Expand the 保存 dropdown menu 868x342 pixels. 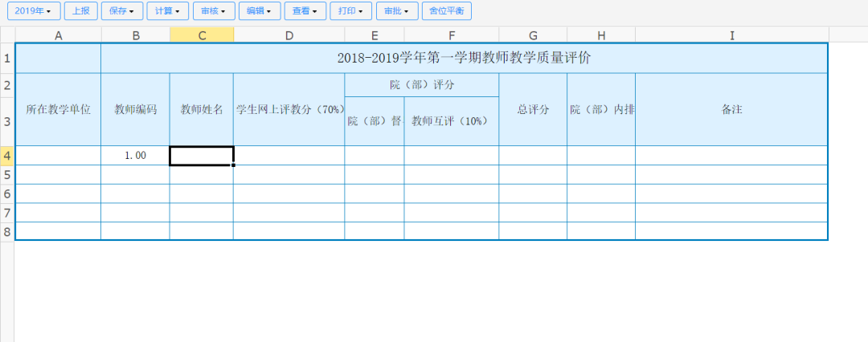[122, 11]
